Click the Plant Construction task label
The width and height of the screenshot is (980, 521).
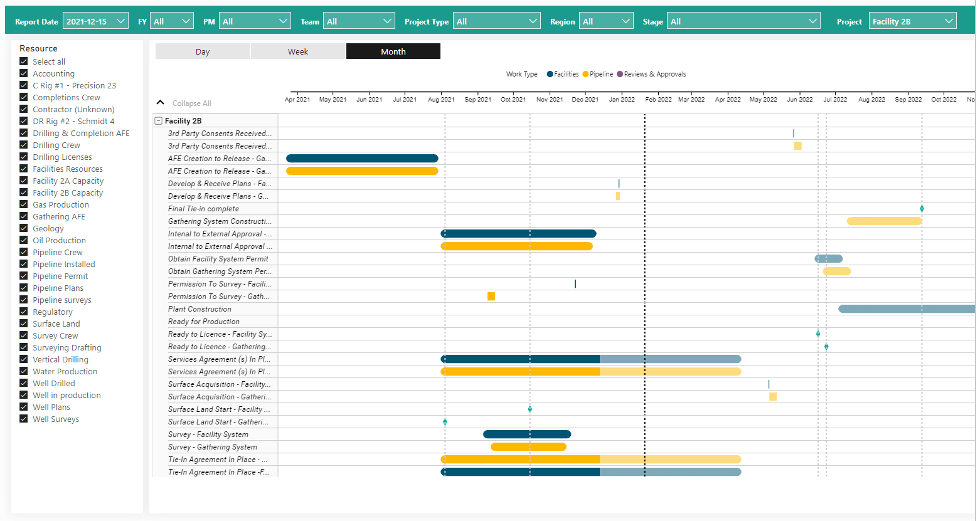(200, 309)
